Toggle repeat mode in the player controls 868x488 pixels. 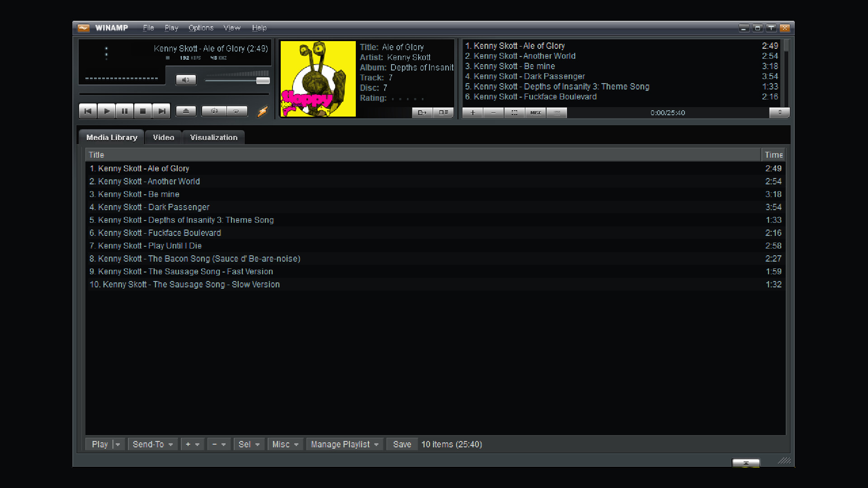click(237, 111)
